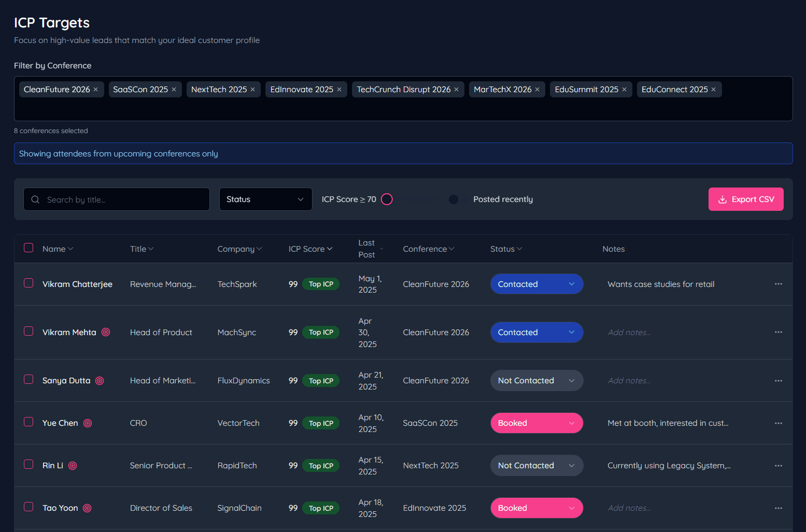Open Rin Li's Not Contacted status dropdown

tap(536, 466)
